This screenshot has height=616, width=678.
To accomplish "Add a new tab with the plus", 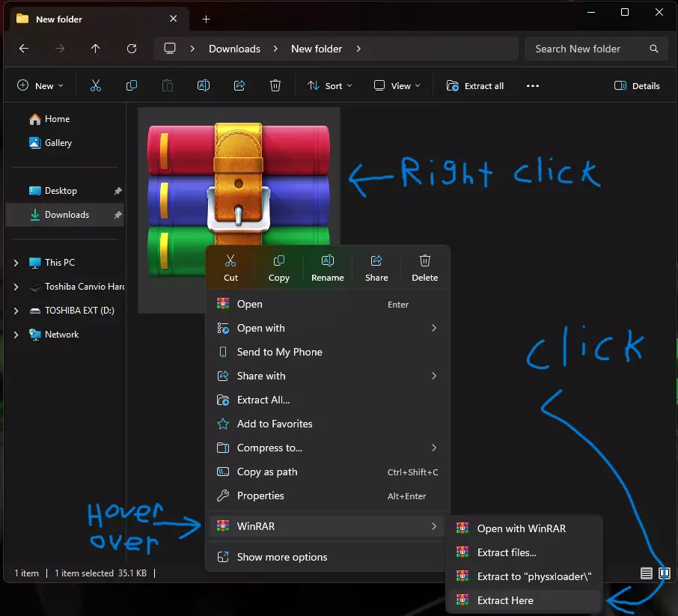I will (207, 19).
